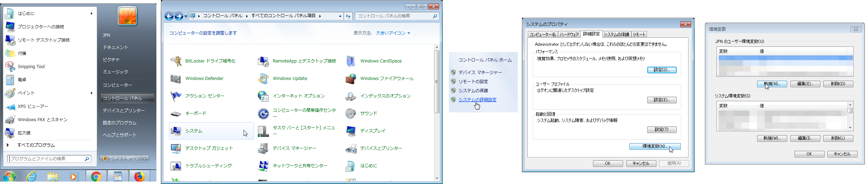This screenshot has height=184, width=868.
Task: Open タスク バーと[スタート]メニュー icon
Action: click(x=263, y=131)
